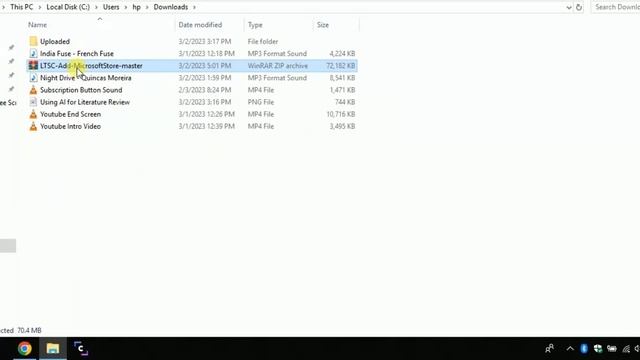Open Google Chrome from the taskbar
640x360 pixels.
[24, 349]
